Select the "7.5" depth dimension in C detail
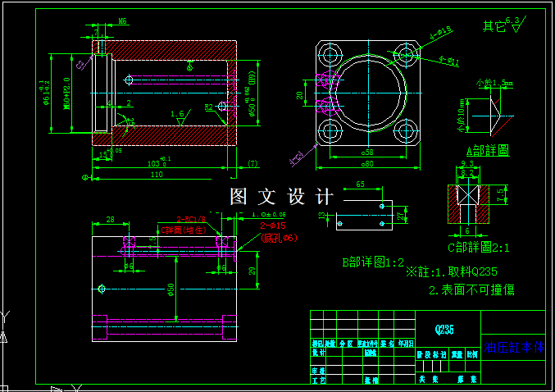 [500, 194]
